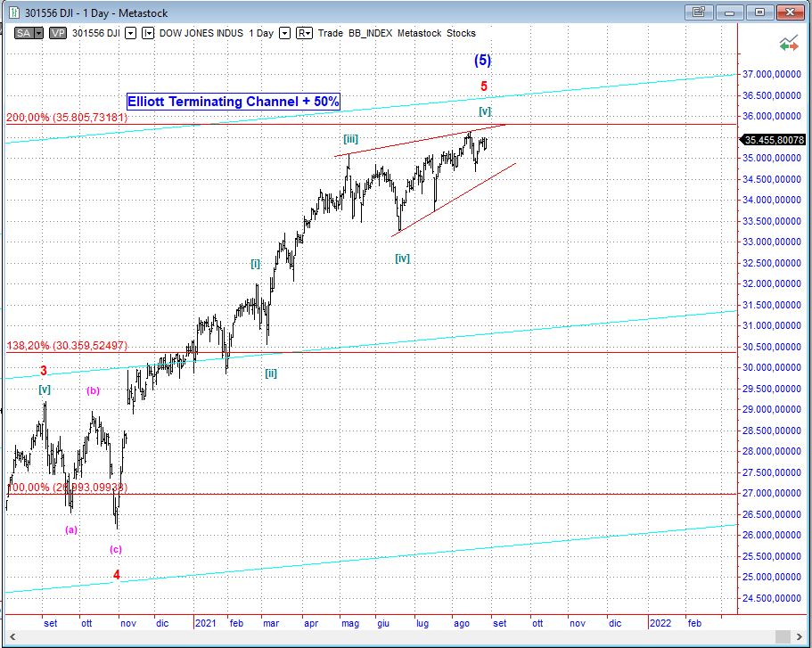Click the 100,00% Fibonacci level label
The width and height of the screenshot is (812, 648).
(68, 488)
